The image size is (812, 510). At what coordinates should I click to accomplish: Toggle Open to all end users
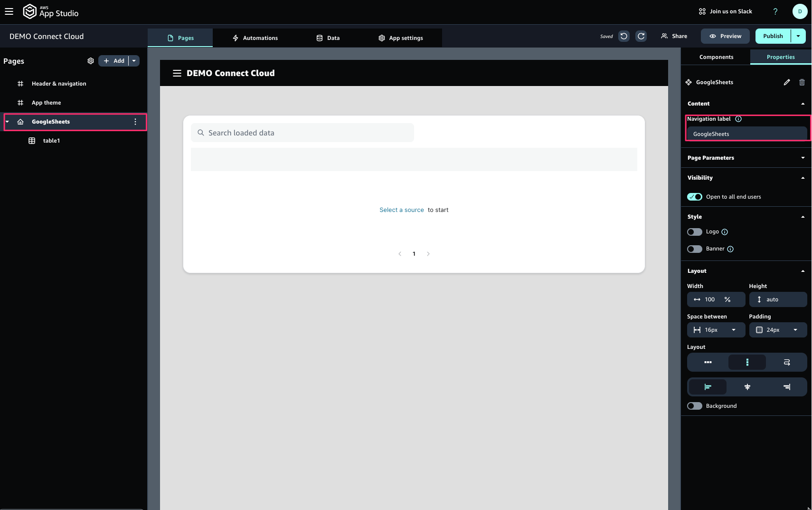[x=695, y=197]
